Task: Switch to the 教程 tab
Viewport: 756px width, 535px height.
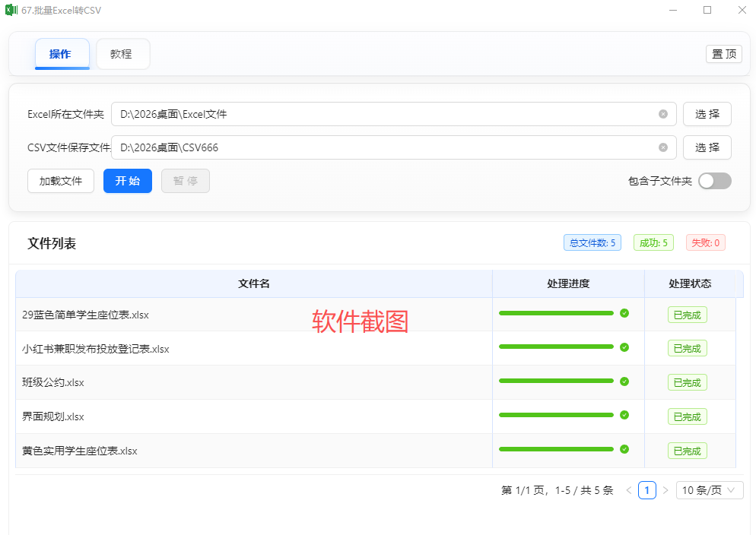Action: point(122,54)
